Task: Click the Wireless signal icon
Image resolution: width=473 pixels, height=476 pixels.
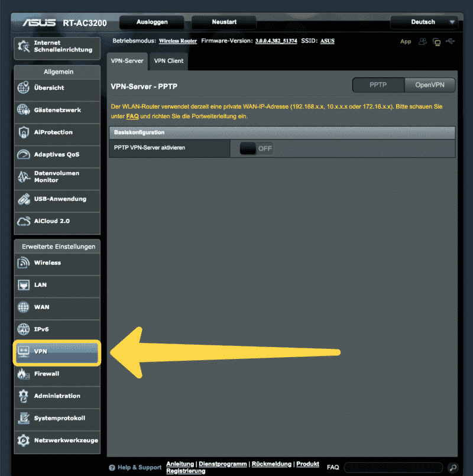Action: (24, 263)
